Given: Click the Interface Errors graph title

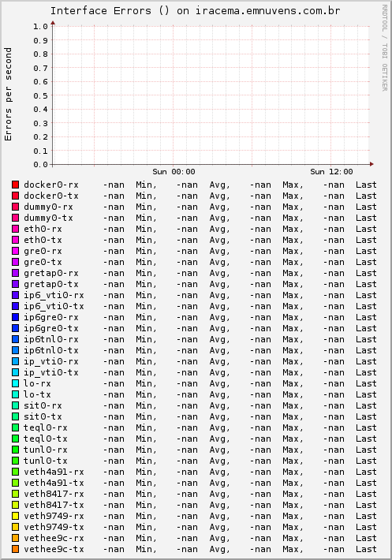Looking at the screenshot, I should 195,11.
